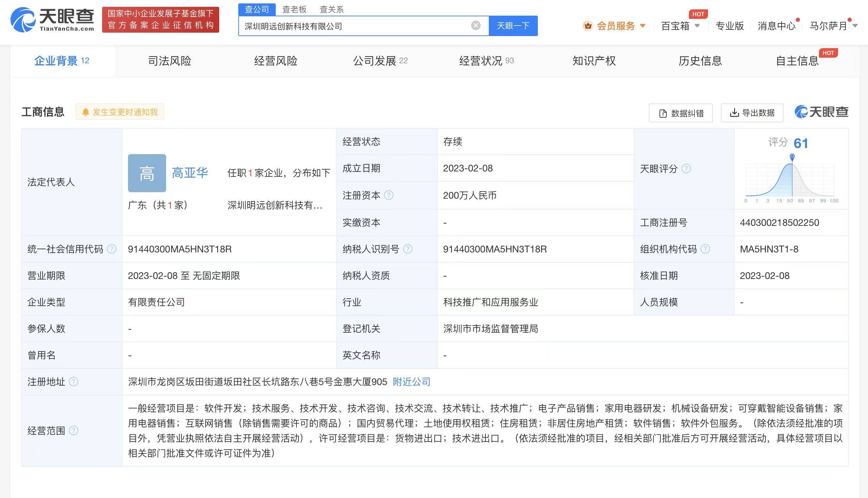Click the credit code 91440300MA5HN3T18R under 统一社会信用代码

tap(180, 249)
